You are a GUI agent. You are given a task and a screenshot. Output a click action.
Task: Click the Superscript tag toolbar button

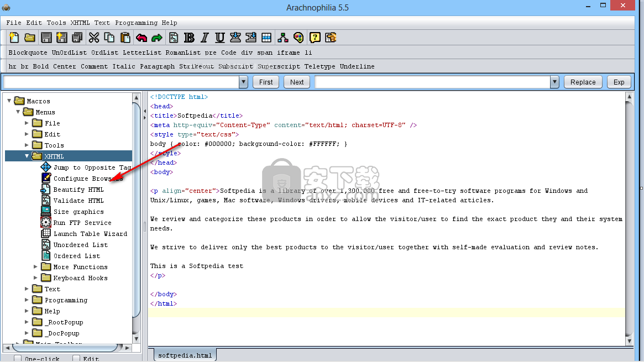tap(279, 66)
